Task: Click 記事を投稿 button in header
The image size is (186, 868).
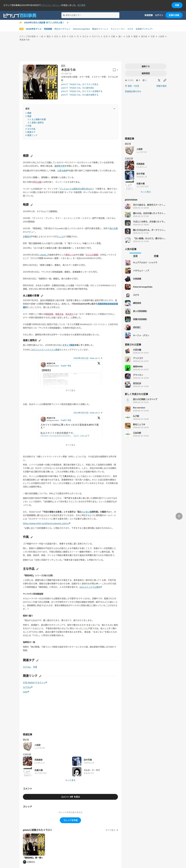Action: 174,15
